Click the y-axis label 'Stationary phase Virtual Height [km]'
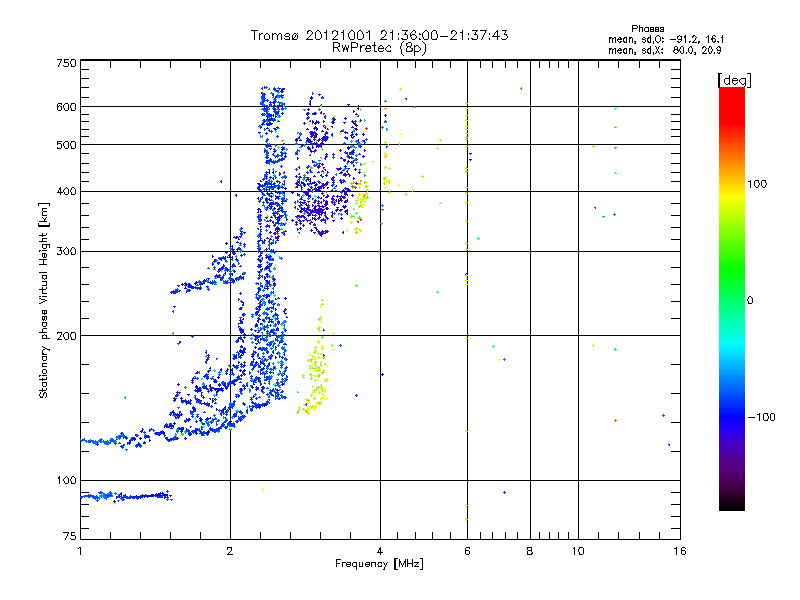This screenshot has width=800, height=600. click(x=43, y=300)
